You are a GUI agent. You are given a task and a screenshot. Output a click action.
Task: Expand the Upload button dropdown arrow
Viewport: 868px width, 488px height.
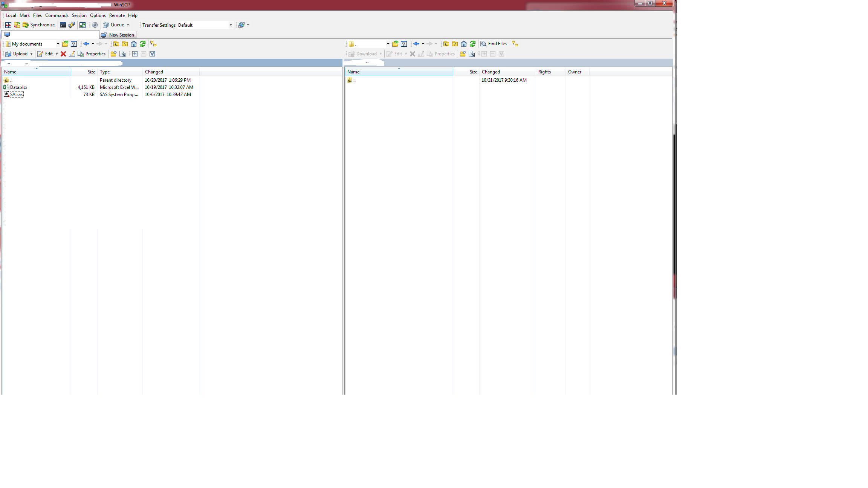point(31,54)
